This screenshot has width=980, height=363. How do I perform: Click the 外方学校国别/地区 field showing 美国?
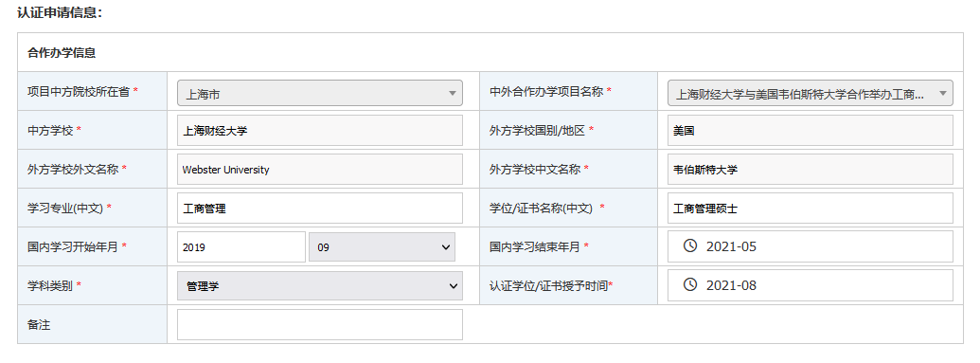point(810,130)
